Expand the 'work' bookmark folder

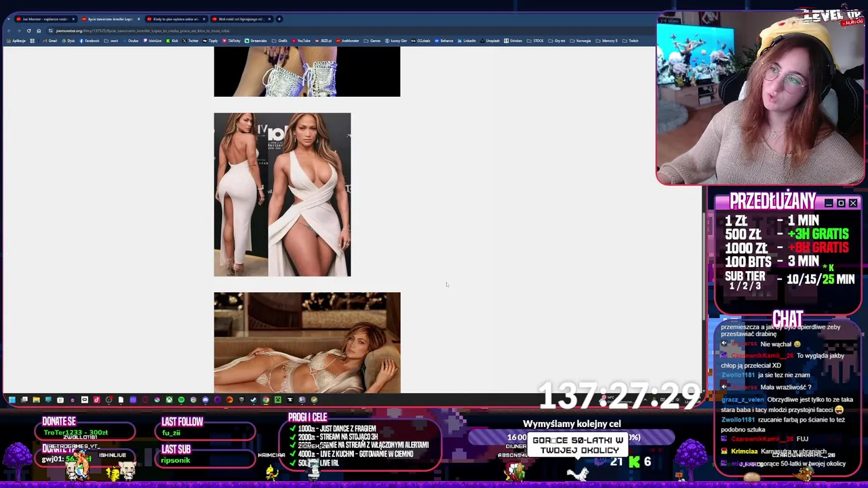(111, 41)
